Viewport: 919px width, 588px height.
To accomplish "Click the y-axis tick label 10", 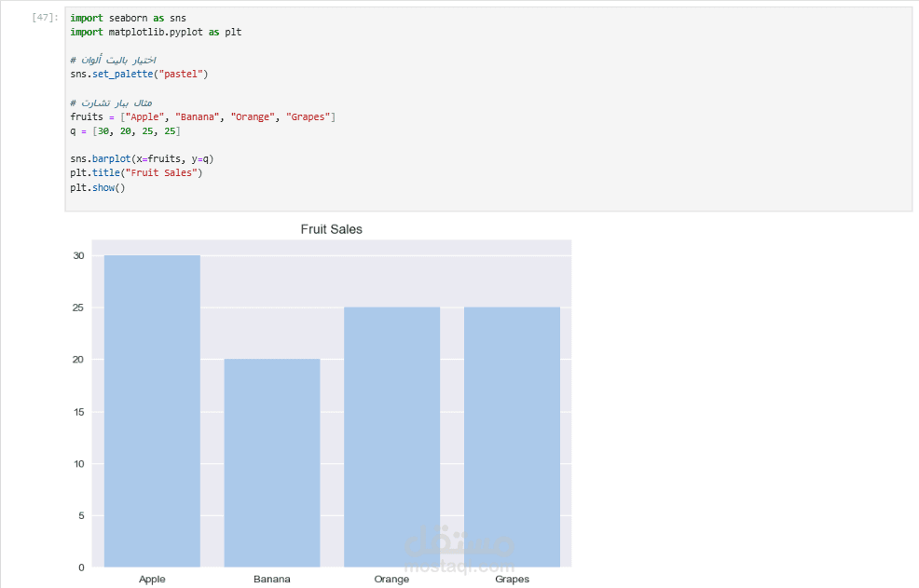I will point(78,464).
